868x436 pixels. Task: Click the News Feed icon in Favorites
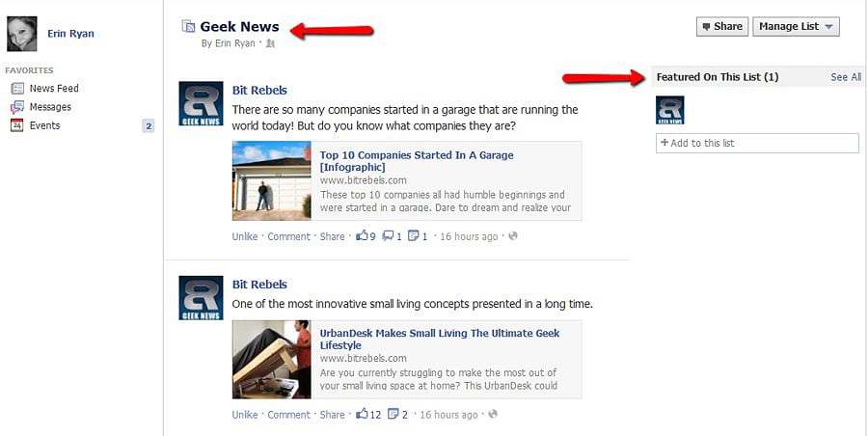coord(17,88)
